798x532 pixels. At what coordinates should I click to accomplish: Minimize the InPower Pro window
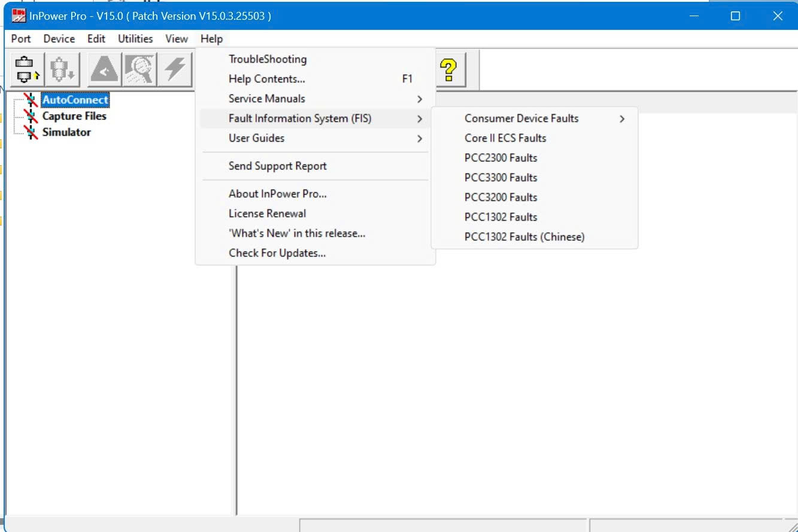pyautogui.click(x=694, y=16)
